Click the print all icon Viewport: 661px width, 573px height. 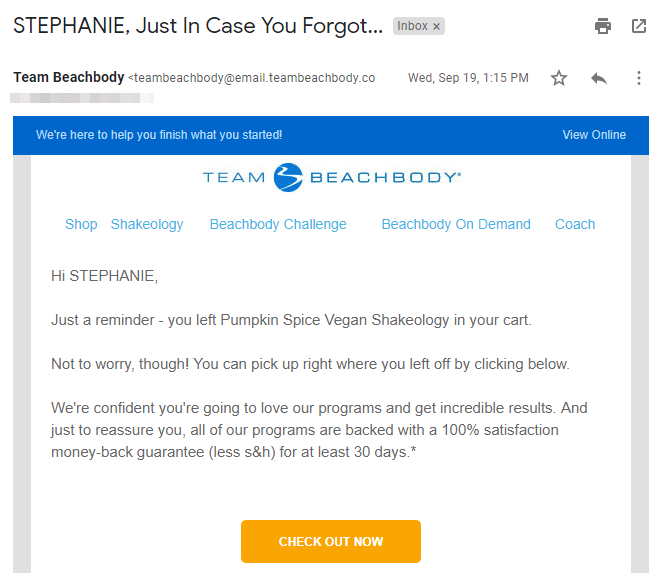[x=603, y=27]
